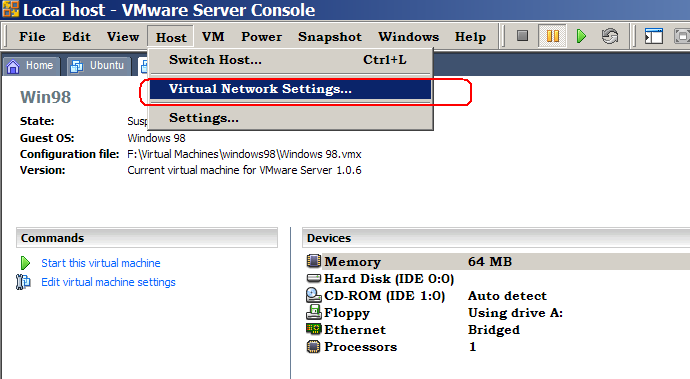690x379 pixels.
Task: Select Virtual Network Settings menu entry
Action: point(290,89)
